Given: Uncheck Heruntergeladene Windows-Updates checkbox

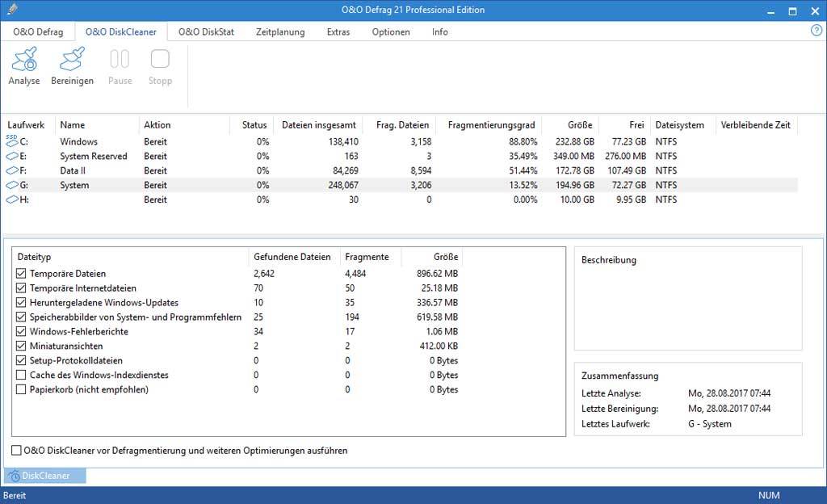Looking at the screenshot, I should 21,303.
